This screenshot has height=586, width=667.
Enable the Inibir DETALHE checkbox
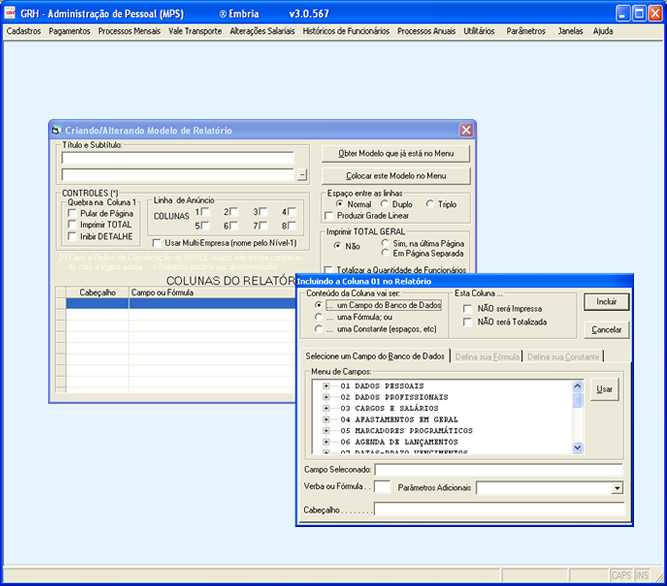tap(72, 236)
